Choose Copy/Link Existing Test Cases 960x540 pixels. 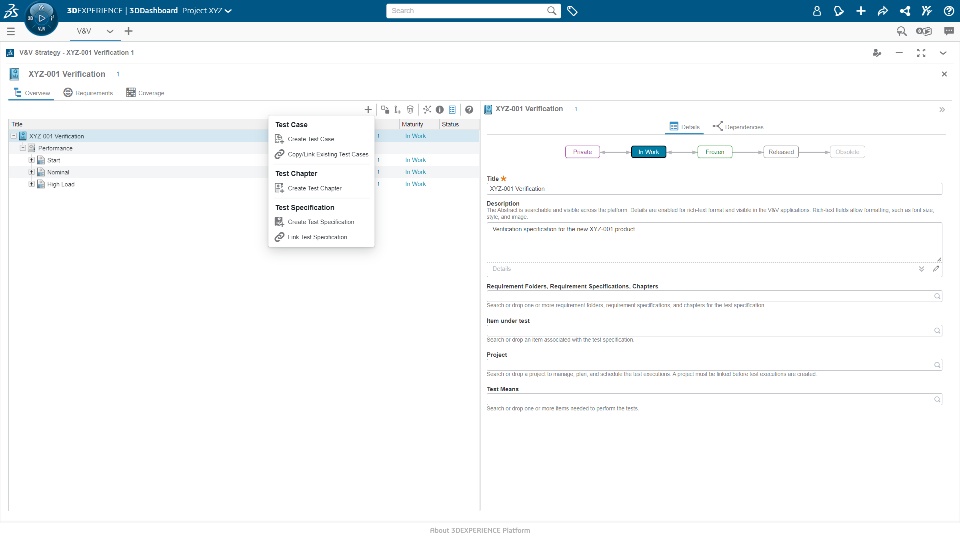[x=321, y=154]
